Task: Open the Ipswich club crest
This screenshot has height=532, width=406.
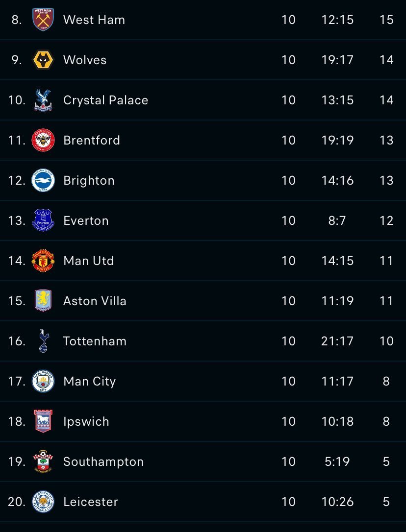Action: (43, 421)
